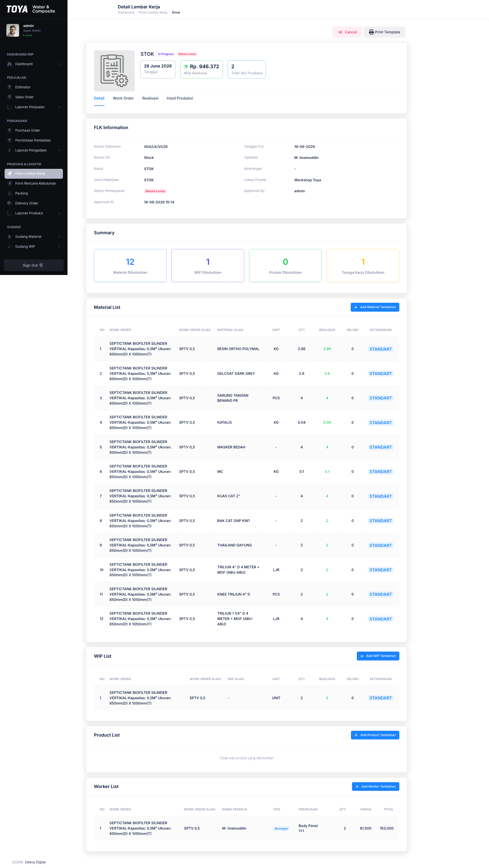The height and width of the screenshot is (868, 489).
Task: Click the printer icon in Print Template
Action: (x=371, y=32)
